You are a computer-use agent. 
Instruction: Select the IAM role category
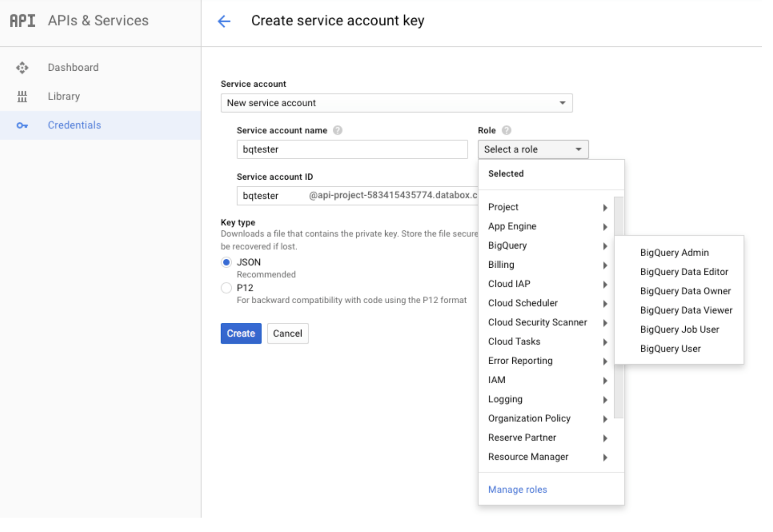[x=547, y=380]
